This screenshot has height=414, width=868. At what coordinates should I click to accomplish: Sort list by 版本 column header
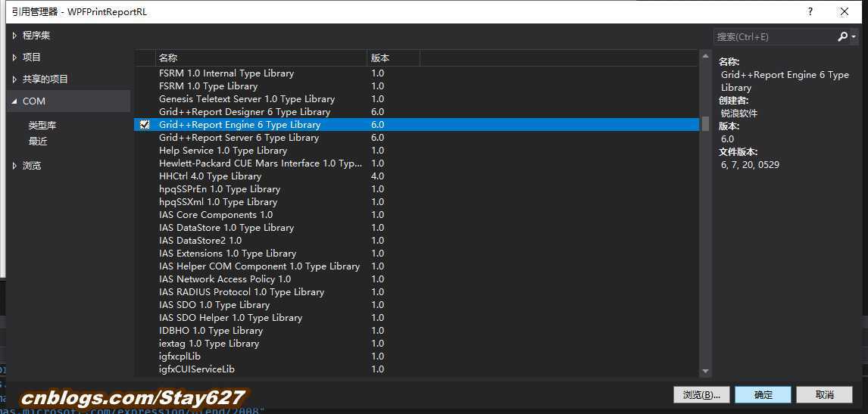393,58
